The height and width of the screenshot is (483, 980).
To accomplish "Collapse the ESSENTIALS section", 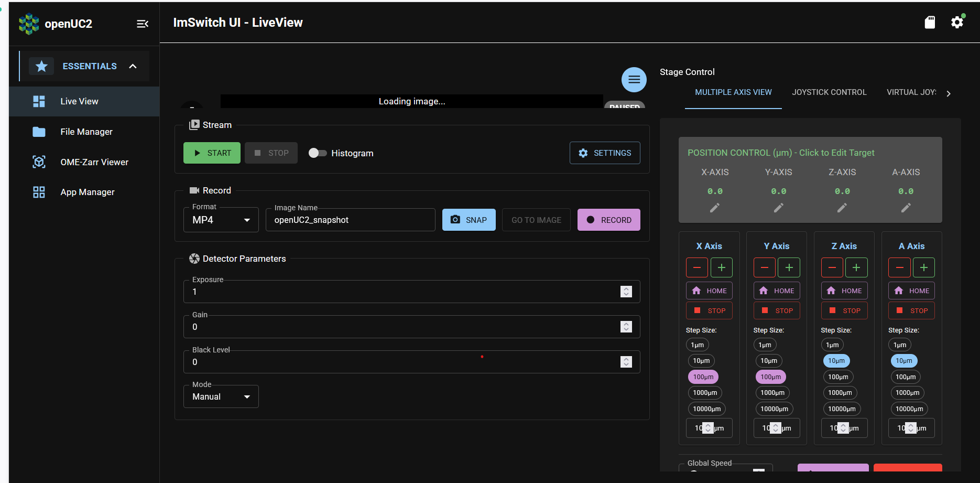I will tap(133, 66).
